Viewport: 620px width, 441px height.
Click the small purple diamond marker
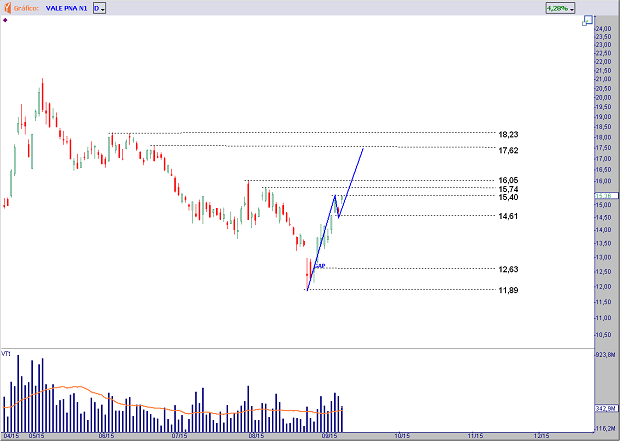click(x=5, y=20)
